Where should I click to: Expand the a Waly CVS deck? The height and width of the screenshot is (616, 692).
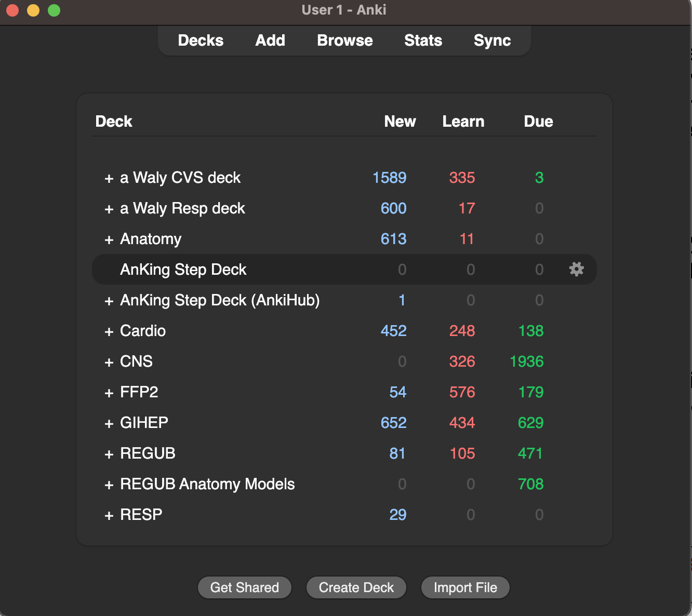(109, 179)
